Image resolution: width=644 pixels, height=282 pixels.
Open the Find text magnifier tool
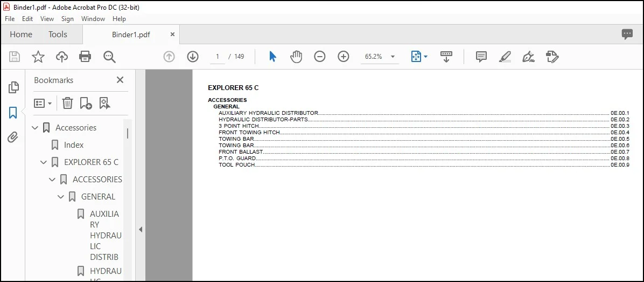tap(110, 57)
